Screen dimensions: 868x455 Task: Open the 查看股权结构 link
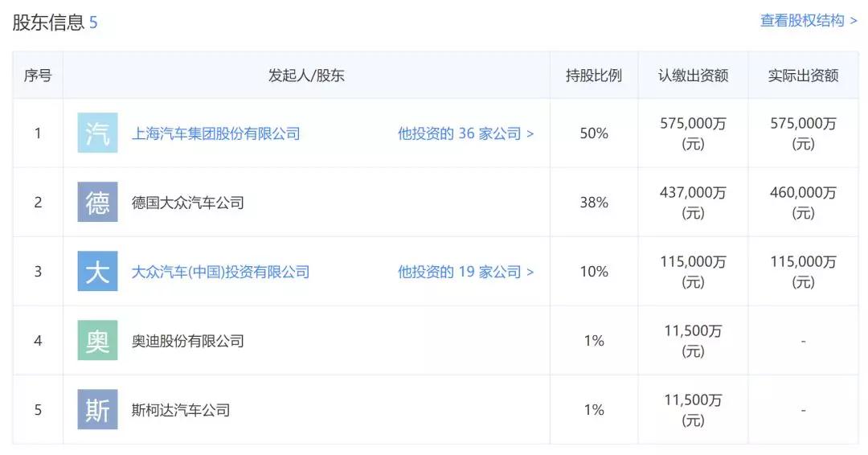(x=809, y=21)
